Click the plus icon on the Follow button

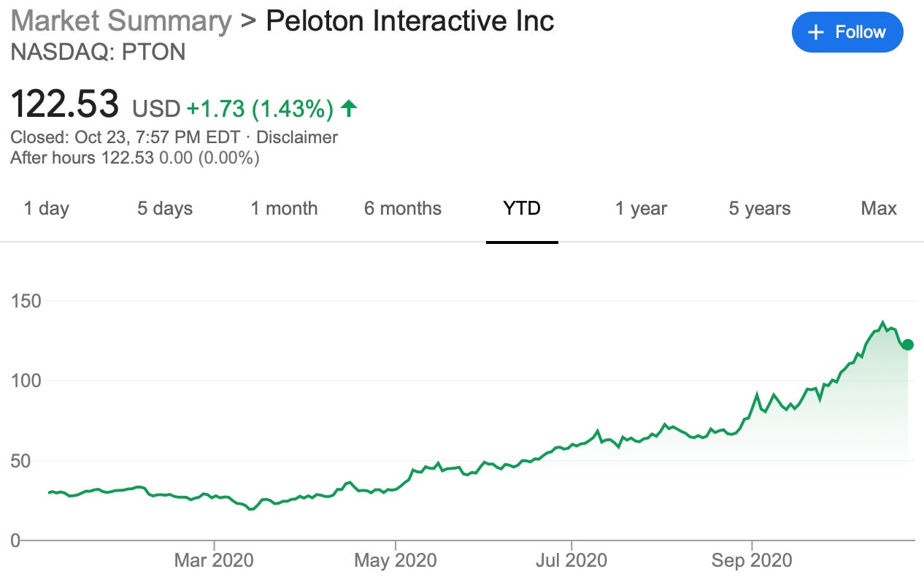click(x=816, y=32)
